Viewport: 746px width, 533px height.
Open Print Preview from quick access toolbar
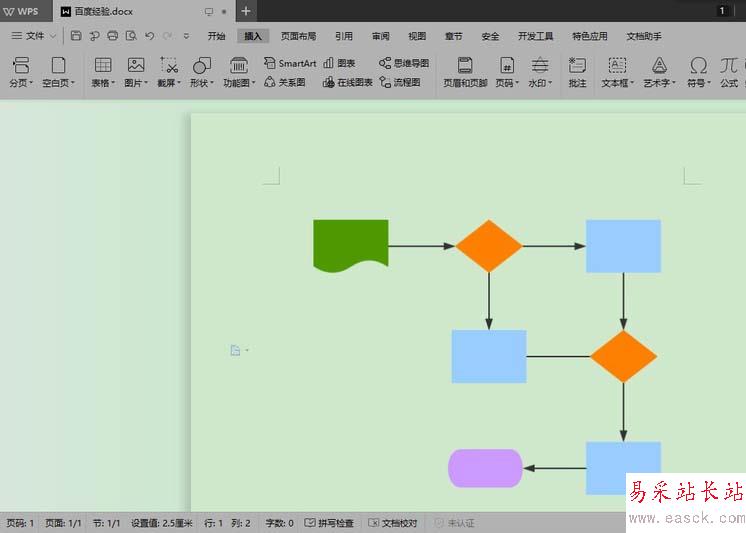click(131, 36)
